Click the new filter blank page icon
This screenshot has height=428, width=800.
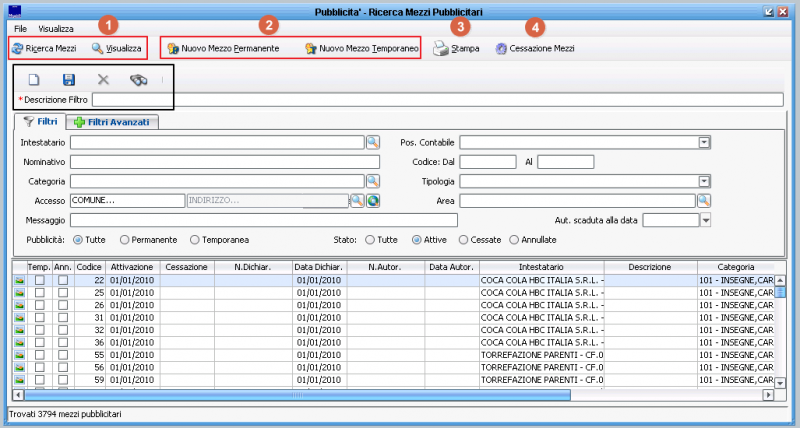[33, 80]
